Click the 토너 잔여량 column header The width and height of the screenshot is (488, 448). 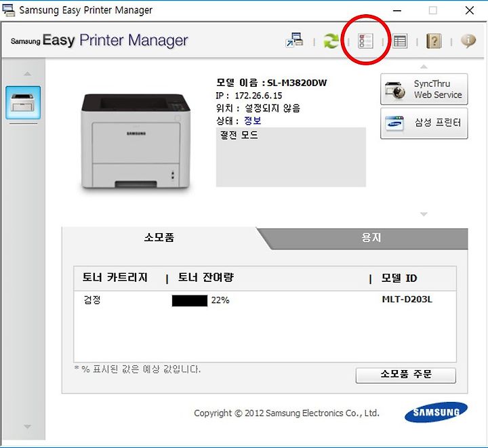click(206, 277)
